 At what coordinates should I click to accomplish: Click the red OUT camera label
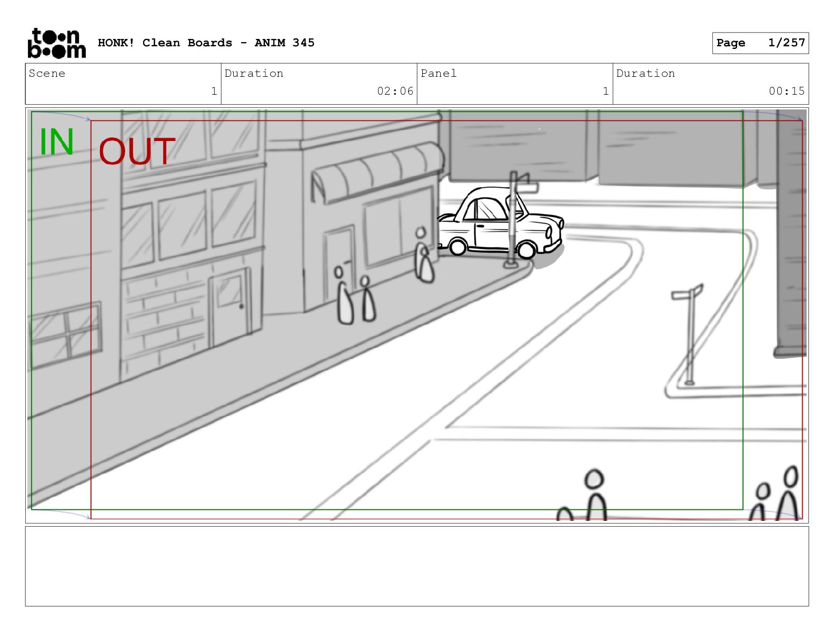136,152
